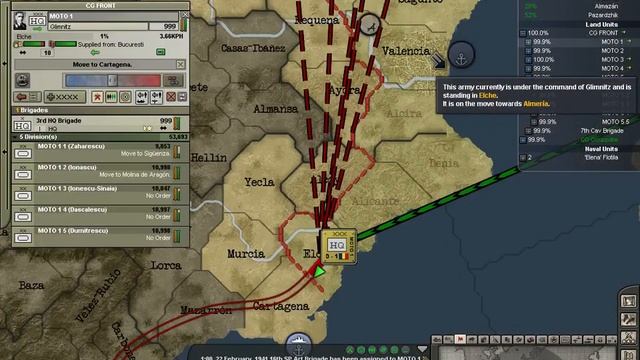The height and width of the screenshot is (360, 640).
Task: Select Pazardzhik in the outliner
Action: (x=603, y=15)
